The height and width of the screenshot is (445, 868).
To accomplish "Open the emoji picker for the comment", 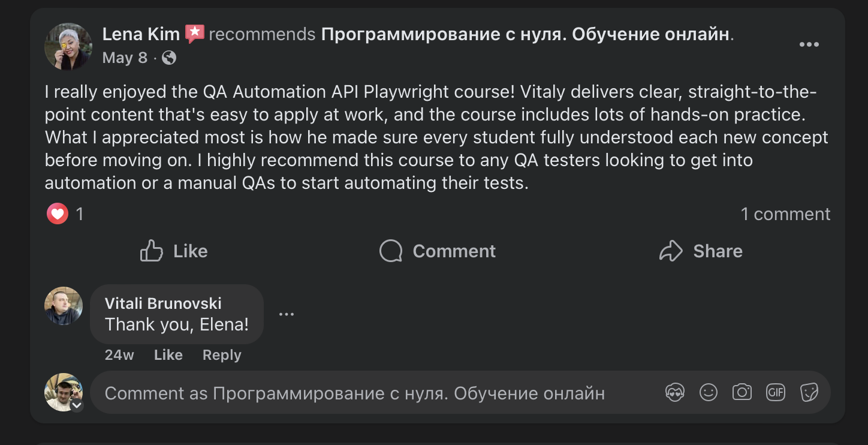I will (x=708, y=392).
